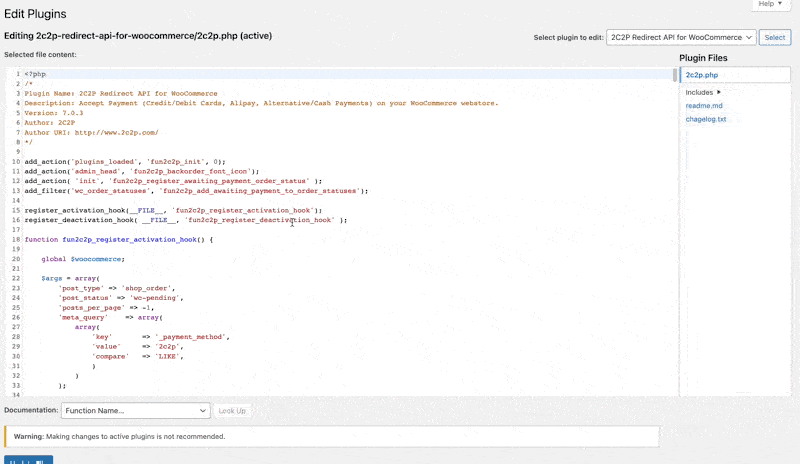Screen dimensions: 800x464
Task: Click the 'post_type' => 'shop_order' line
Action: pyautogui.click(x=117, y=288)
